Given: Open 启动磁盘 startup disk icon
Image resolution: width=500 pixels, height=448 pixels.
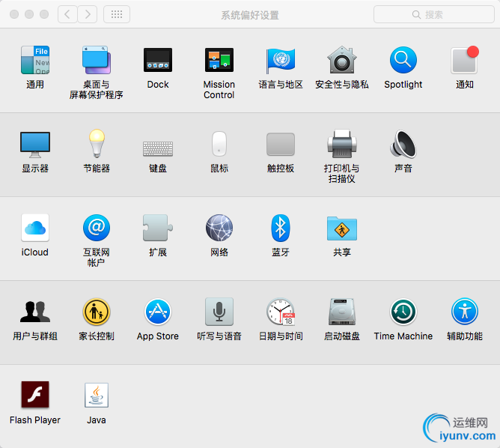Looking at the screenshot, I should (342, 312).
